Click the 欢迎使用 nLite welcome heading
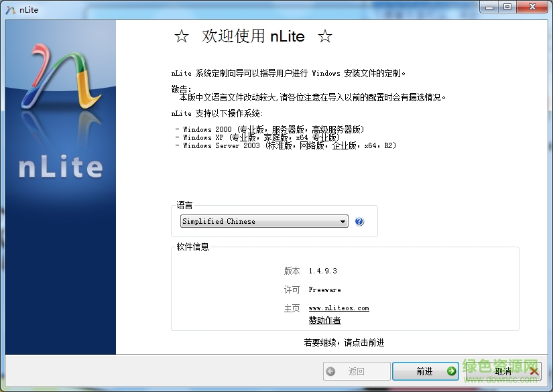 point(253,36)
